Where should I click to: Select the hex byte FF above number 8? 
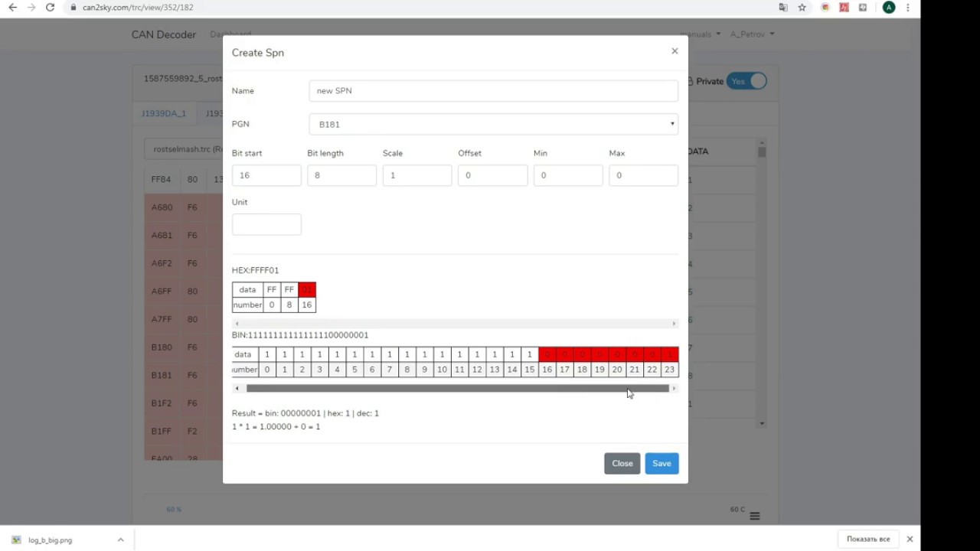pyautogui.click(x=289, y=290)
